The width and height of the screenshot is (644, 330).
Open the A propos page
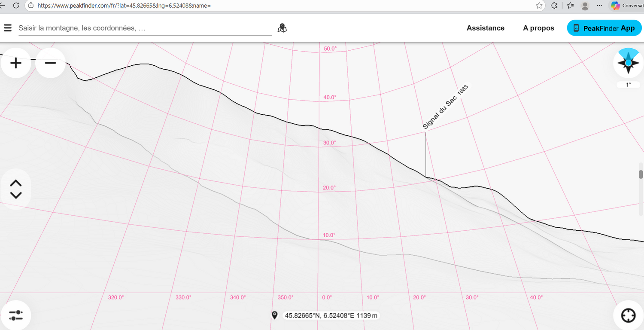(x=538, y=28)
